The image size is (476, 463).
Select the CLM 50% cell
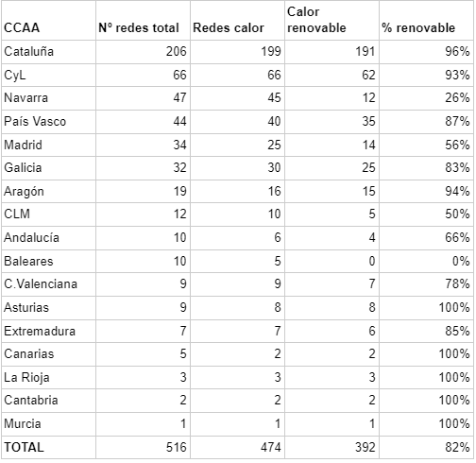pos(426,214)
